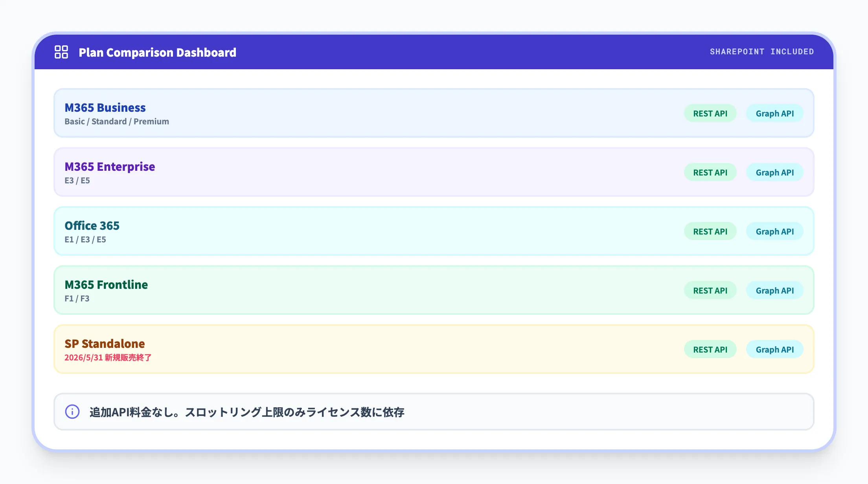Toggle the Graph API badge for M365 Business
Screen dimensions: 868x484
(774, 113)
